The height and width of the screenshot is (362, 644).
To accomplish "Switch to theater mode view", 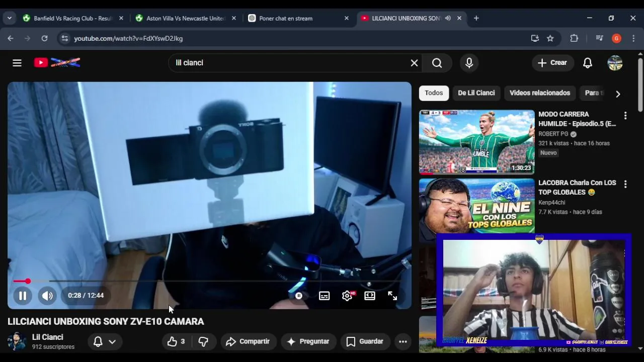I will point(370,296).
